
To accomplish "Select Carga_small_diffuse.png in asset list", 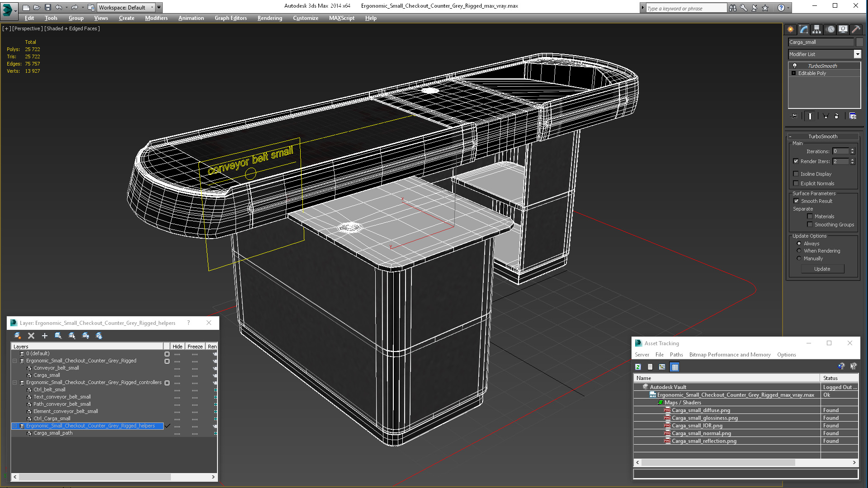I will coord(701,410).
